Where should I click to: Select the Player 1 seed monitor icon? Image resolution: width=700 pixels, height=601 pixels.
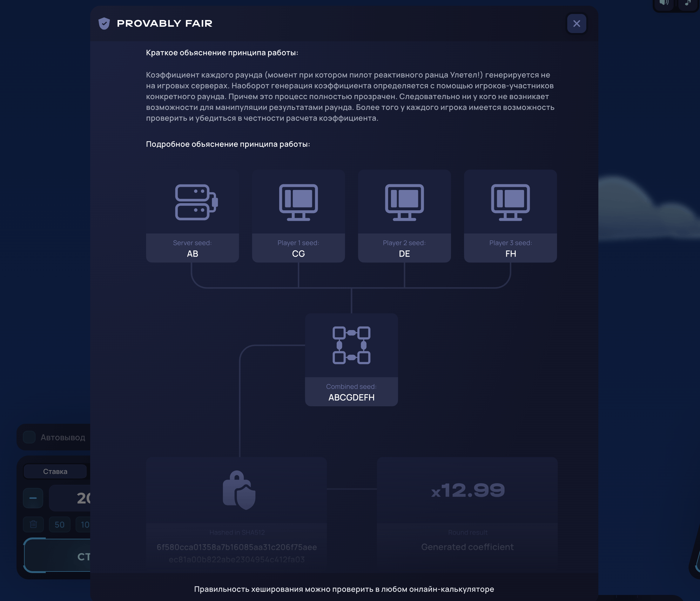click(x=298, y=202)
